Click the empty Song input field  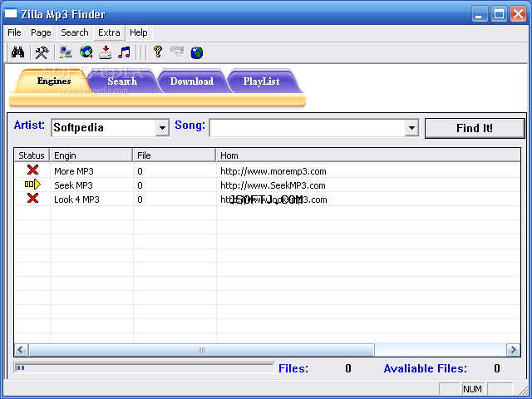[308, 128]
